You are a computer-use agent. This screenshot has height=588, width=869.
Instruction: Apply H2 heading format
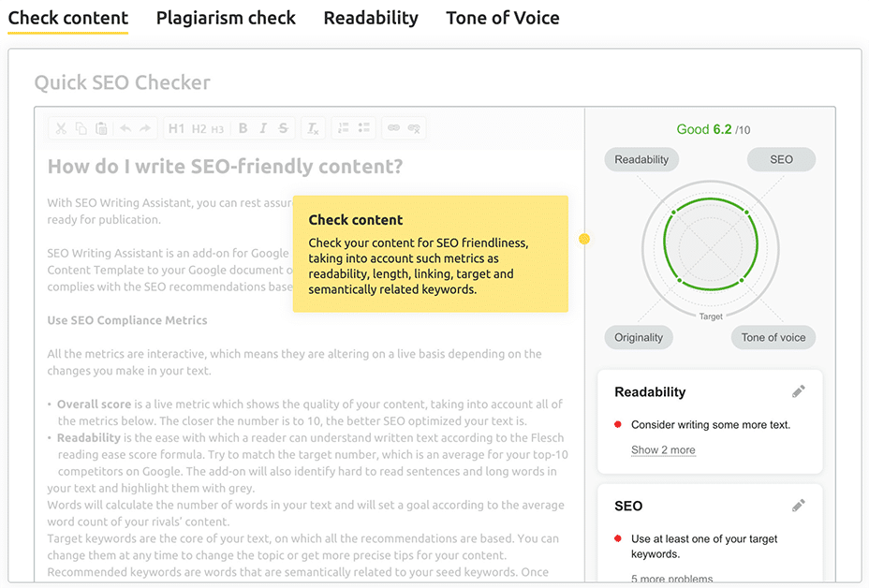pos(199,129)
